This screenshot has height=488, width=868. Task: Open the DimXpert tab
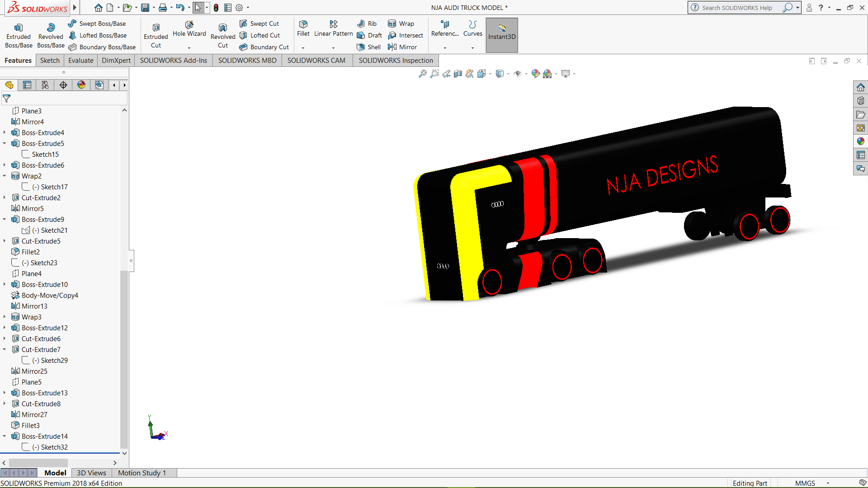click(116, 61)
